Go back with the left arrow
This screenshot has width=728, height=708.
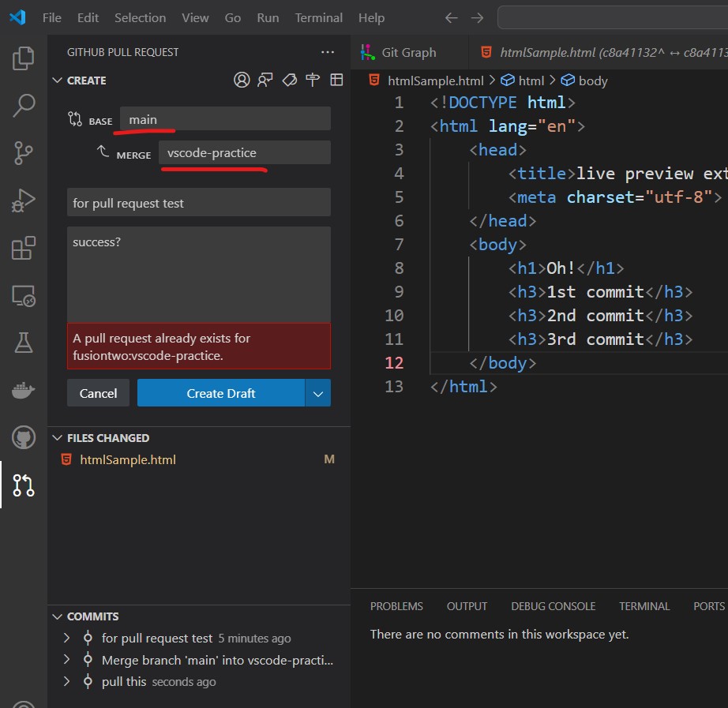pyautogui.click(x=452, y=17)
